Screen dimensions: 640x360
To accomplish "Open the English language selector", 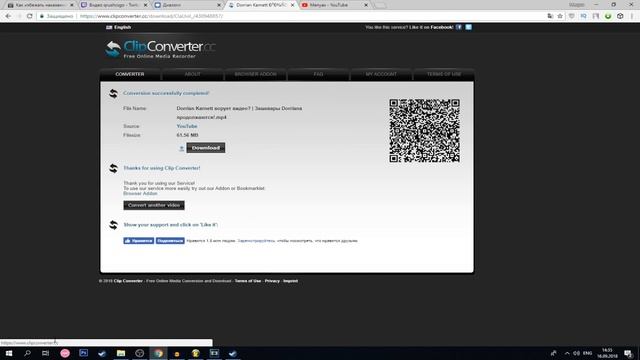I will click(x=118, y=27).
